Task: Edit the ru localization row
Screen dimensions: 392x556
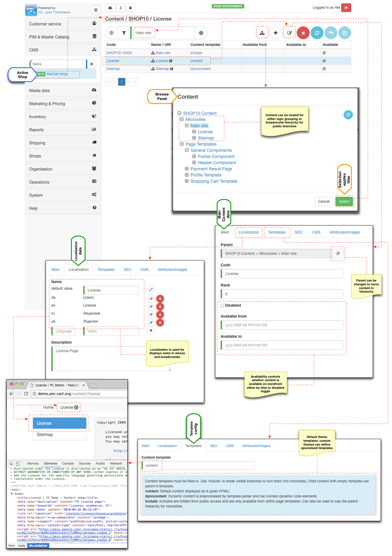Action: 151,314
